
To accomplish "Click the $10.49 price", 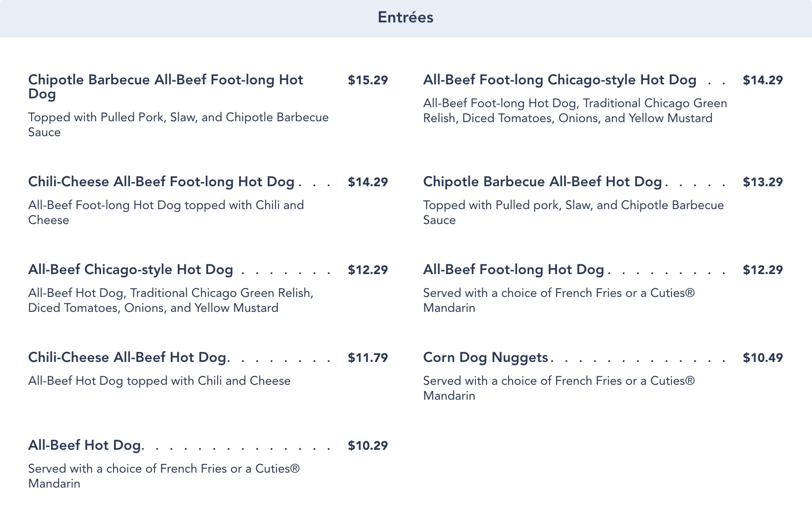I will [763, 358].
